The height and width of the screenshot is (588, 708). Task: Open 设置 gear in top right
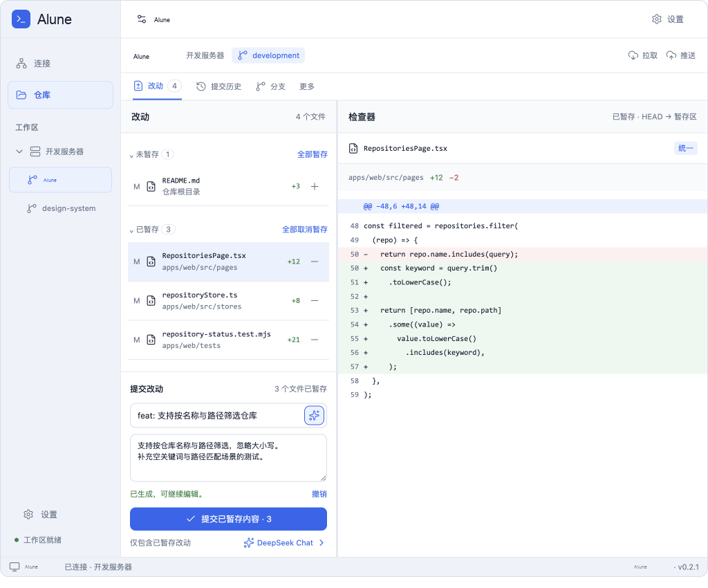(x=668, y=19)
